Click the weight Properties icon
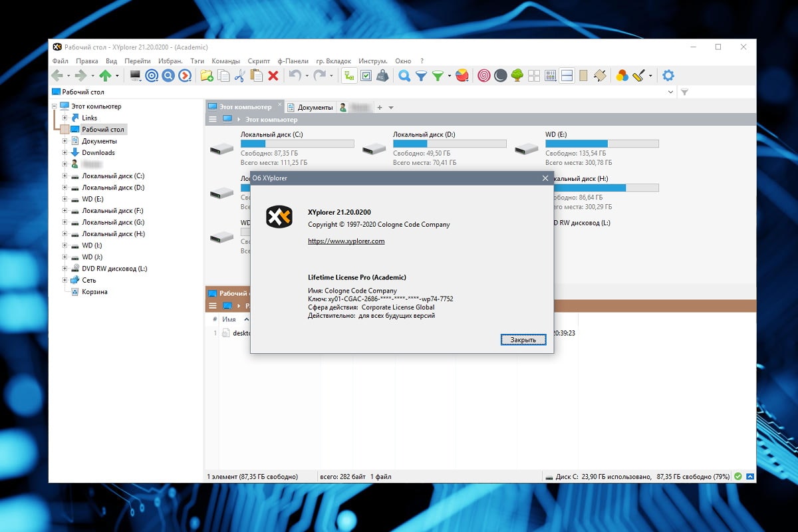This screenshot has height=532, width=798. 382,76
